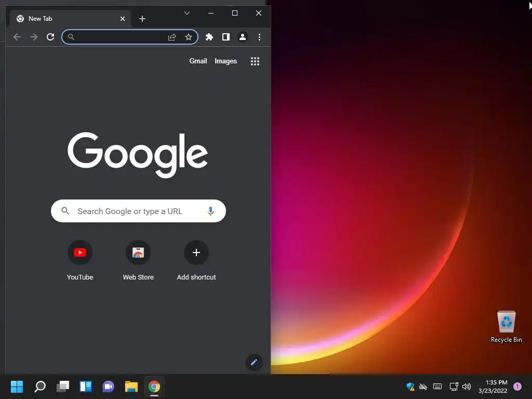Maximize the Chrome window

(x=235, y=13)
